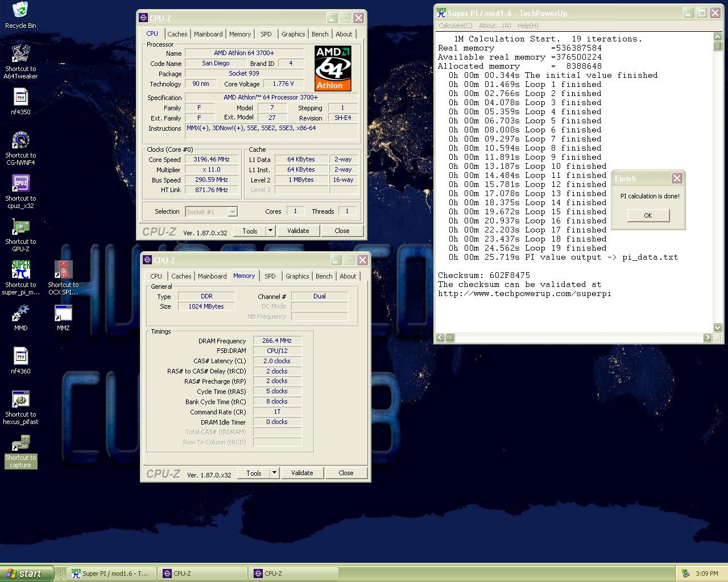Click Super PI horizontal scrollbar left arrow
This screenshot has height=582, width=728.
[x=440, y=338]
